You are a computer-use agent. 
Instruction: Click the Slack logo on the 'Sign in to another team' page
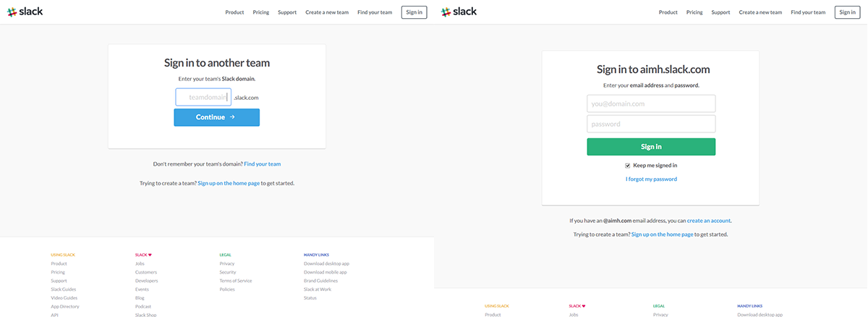pyautogui.click(x=25, y=12)
